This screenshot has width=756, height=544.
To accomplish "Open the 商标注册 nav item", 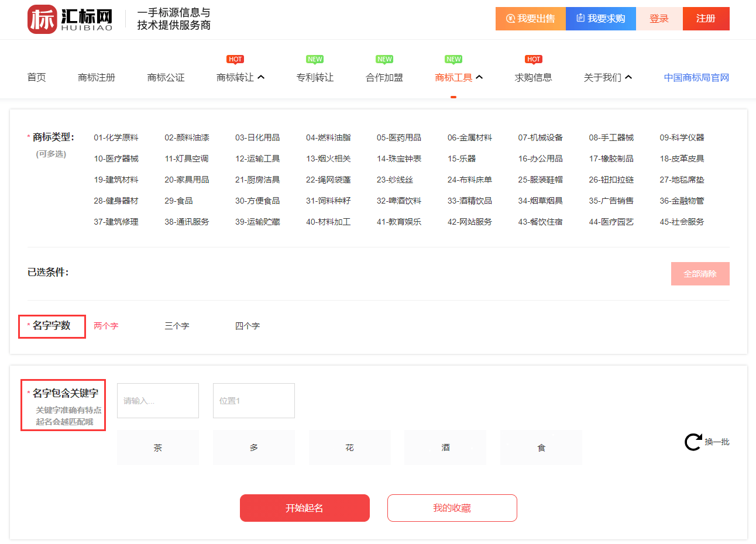I will pos(97,77).
